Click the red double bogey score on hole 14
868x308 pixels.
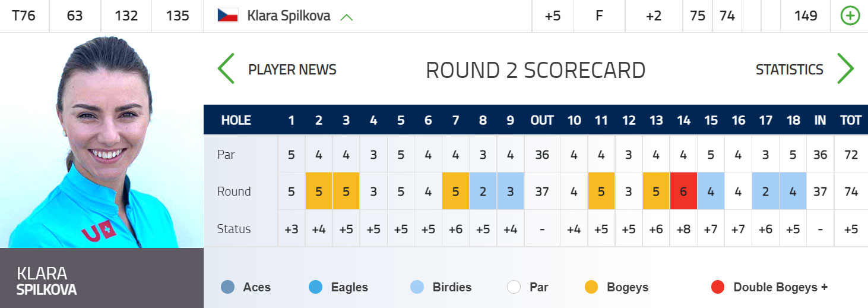click(683, 191)
